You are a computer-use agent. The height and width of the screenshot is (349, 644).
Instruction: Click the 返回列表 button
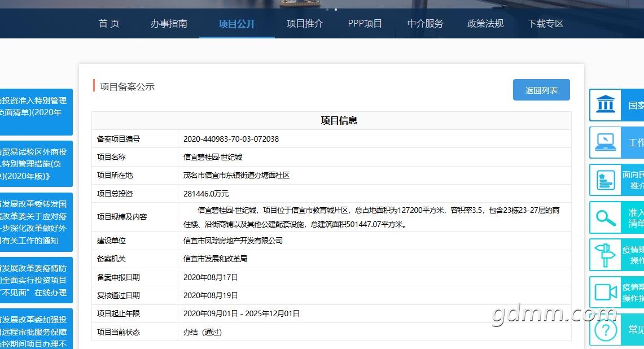click(541, 90)
